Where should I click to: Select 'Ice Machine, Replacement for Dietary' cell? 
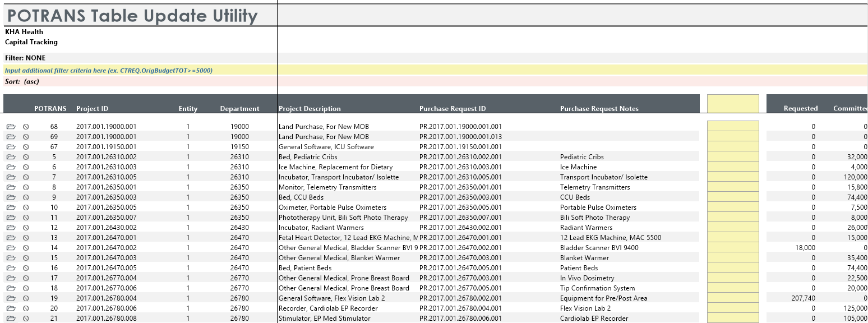pos(335,167)
